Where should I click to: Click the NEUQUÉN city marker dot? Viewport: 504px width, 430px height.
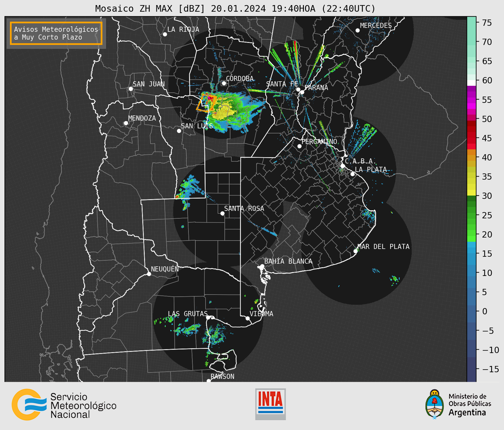coord(149,274)
